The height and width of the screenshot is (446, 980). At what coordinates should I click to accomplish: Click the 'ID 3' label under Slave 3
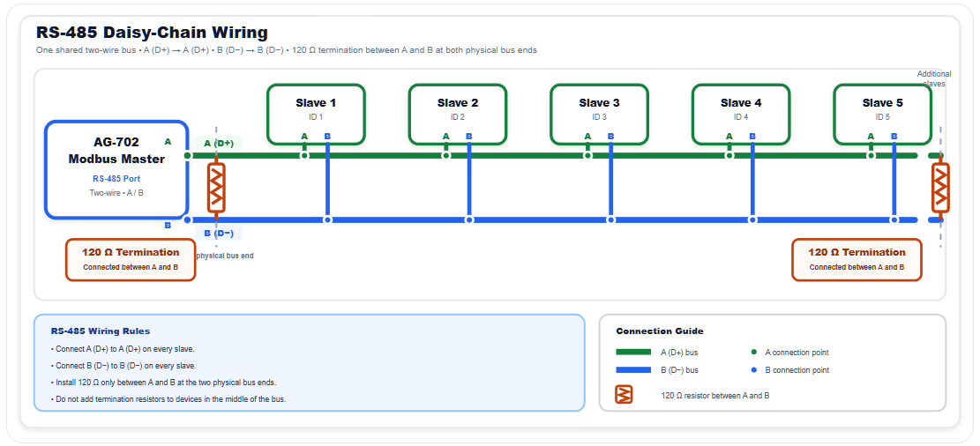tap(599, 117)
